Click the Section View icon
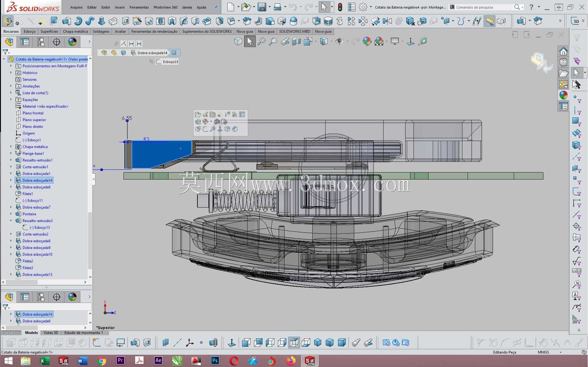This screenshot has height=367, width=588. click(296, 41)
